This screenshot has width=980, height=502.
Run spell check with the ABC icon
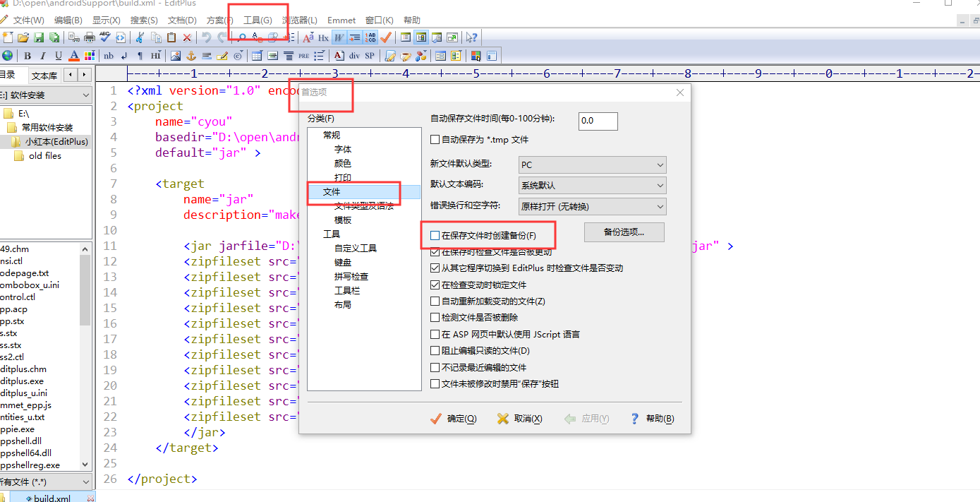[x=104, y=37]
